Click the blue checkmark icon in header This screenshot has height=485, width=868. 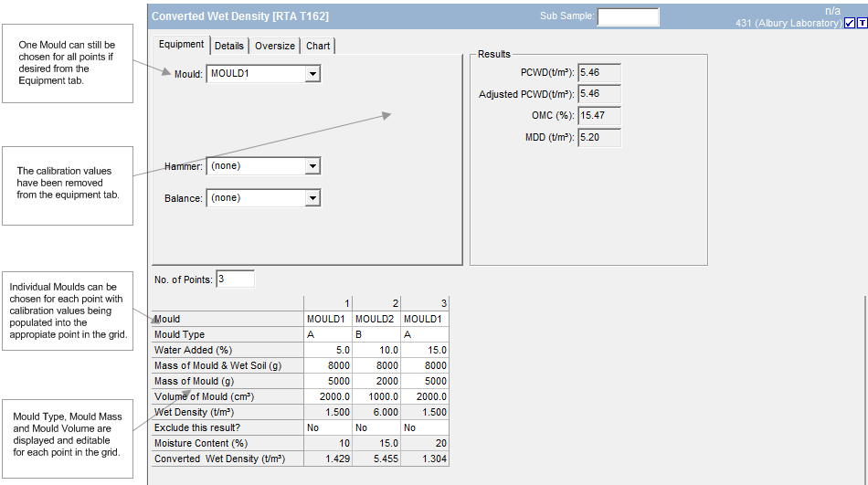click(850, 23)
